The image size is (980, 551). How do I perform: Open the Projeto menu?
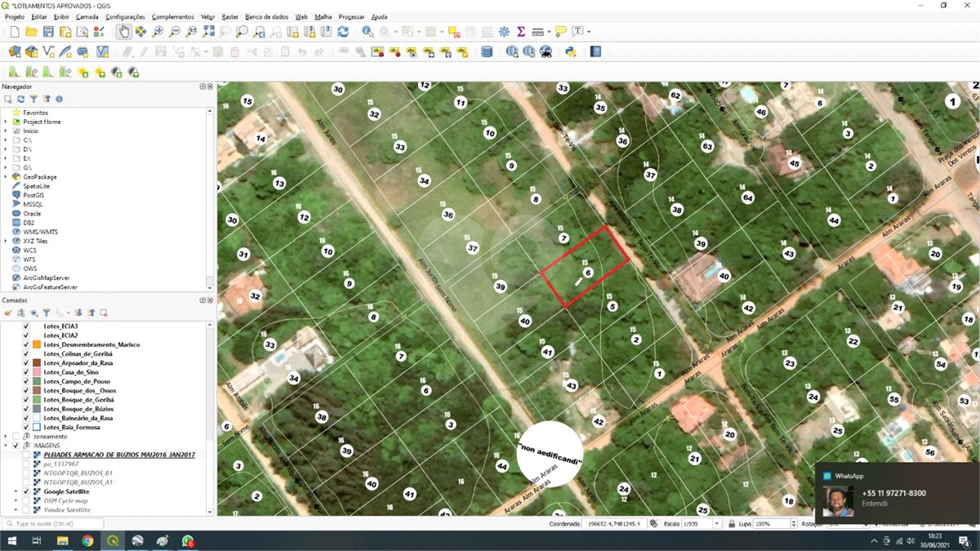tap(15, 16)
